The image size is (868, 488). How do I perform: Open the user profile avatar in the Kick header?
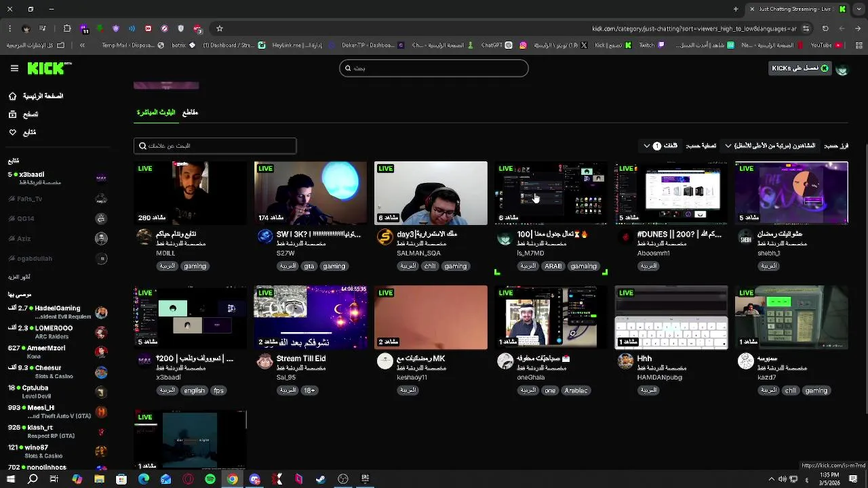[x=842, y=68]
